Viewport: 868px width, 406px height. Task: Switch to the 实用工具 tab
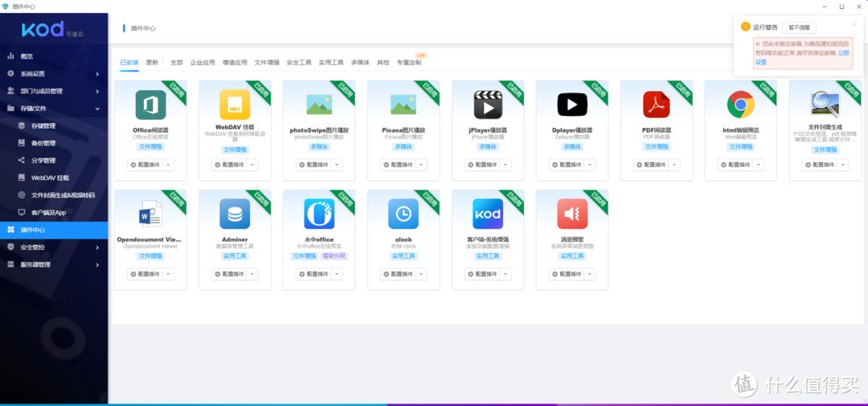tap(331, 63)
